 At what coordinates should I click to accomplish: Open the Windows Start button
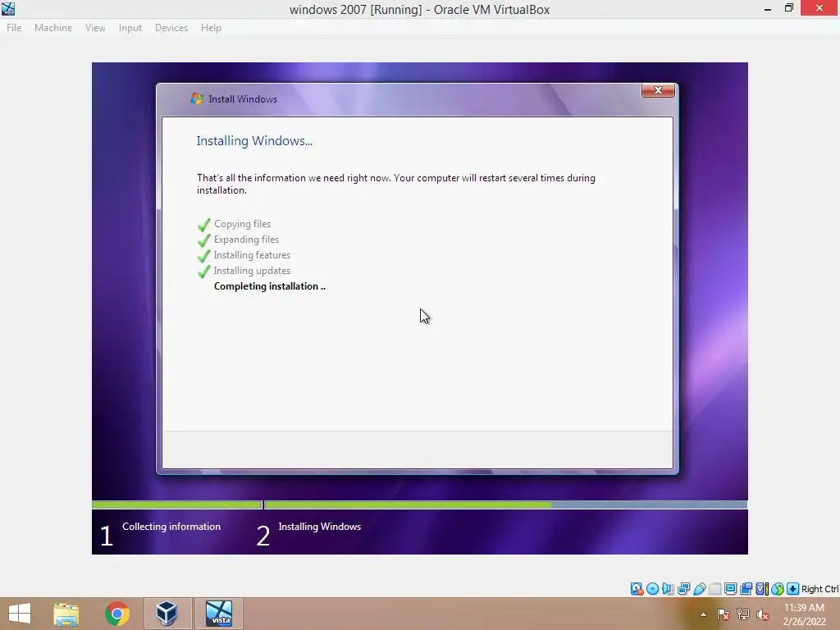point(20,614)
